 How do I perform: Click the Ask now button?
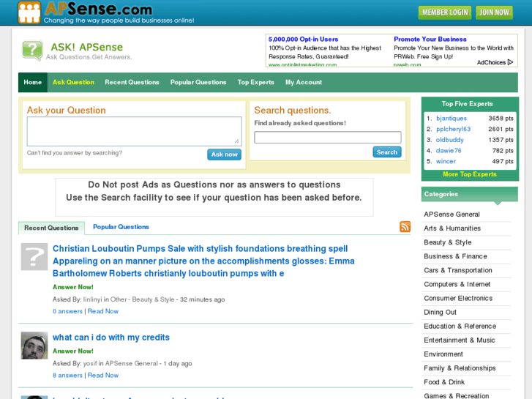224,154
